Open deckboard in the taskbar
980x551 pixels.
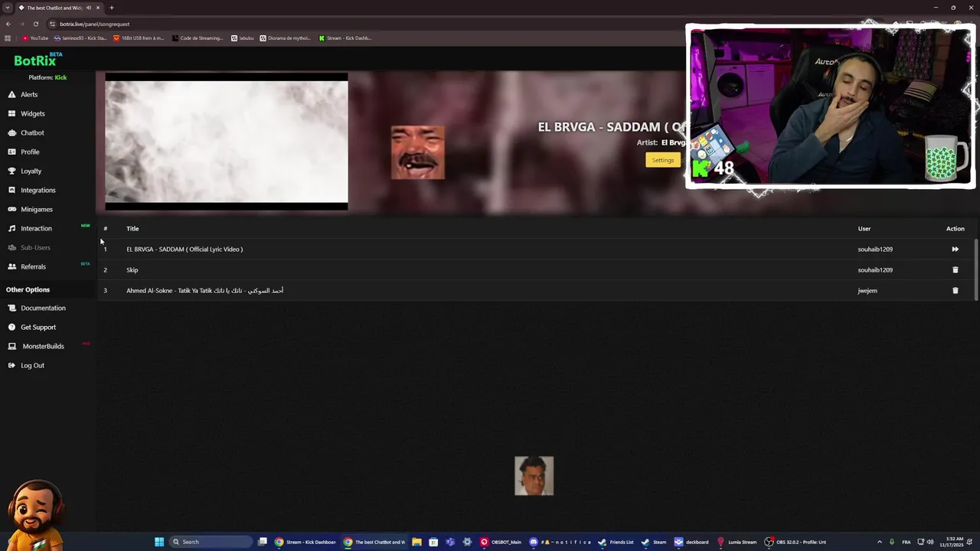click(x=691, y=542)
